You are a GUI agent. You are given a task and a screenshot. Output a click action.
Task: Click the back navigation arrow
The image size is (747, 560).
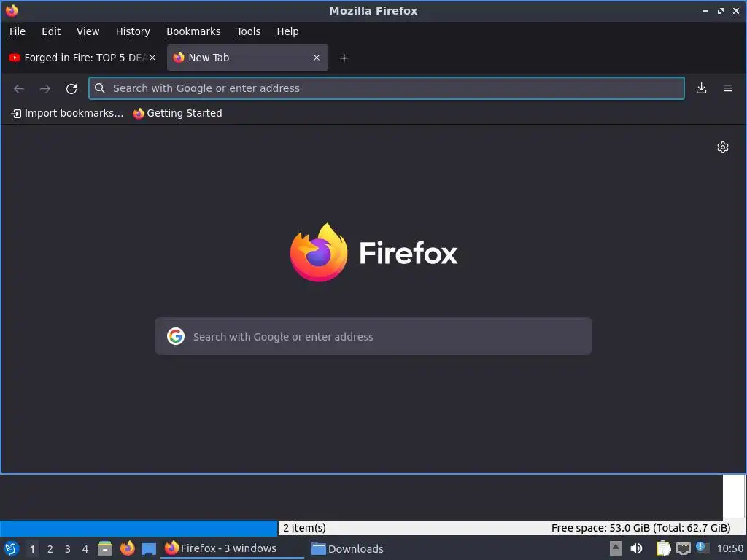point(19,88)
